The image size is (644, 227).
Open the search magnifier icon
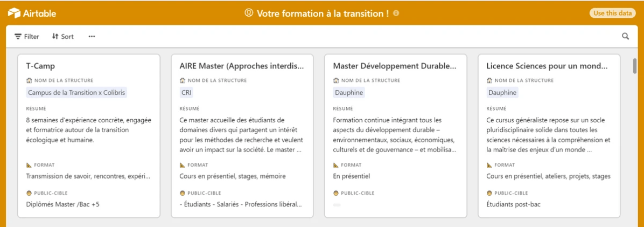point(625,37)
